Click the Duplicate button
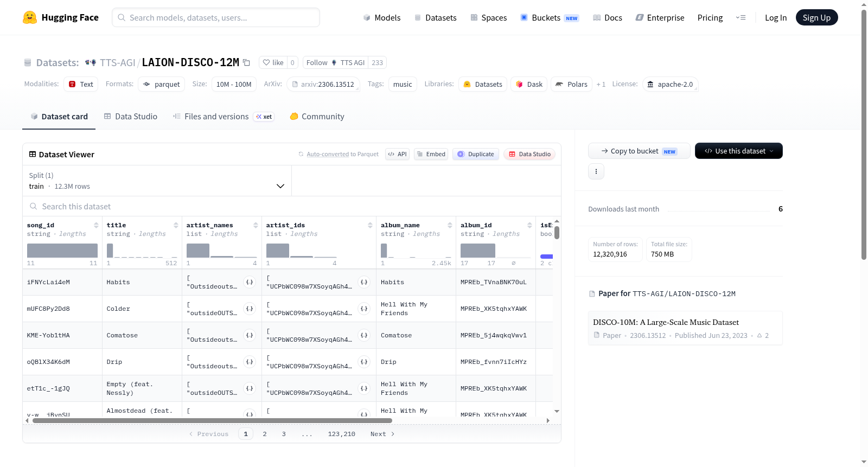Screen dimensions: 868x467 click(476, 154)
